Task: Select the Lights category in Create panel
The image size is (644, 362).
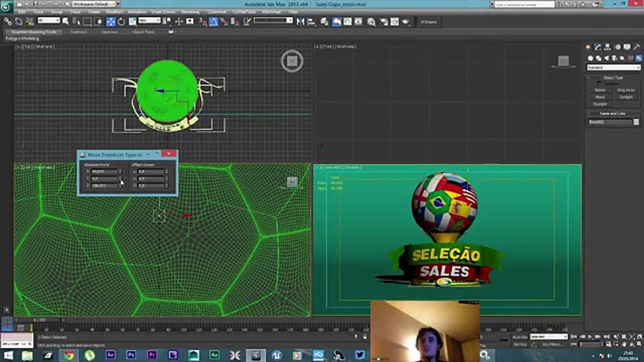Action: 606,58
